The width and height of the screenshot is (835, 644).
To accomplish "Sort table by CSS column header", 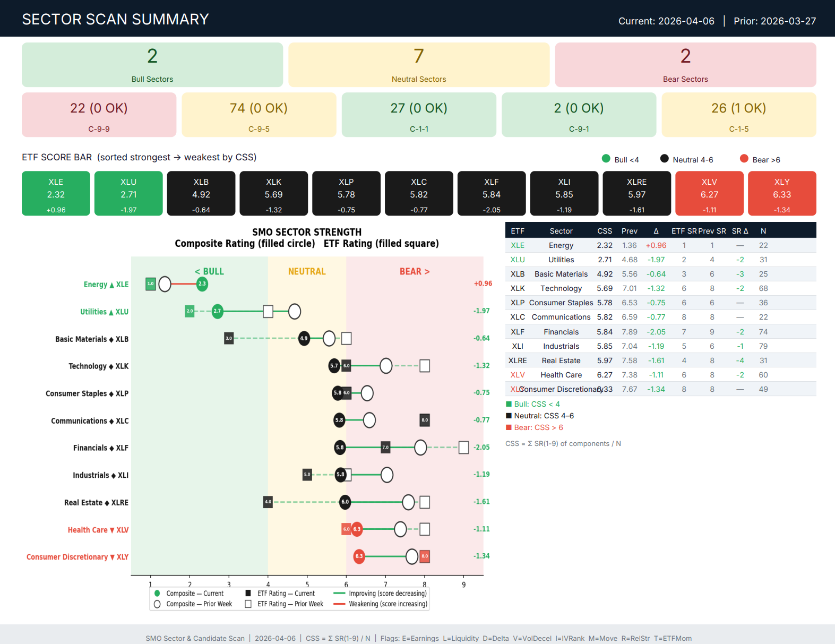I will click(x=605, y=231).
